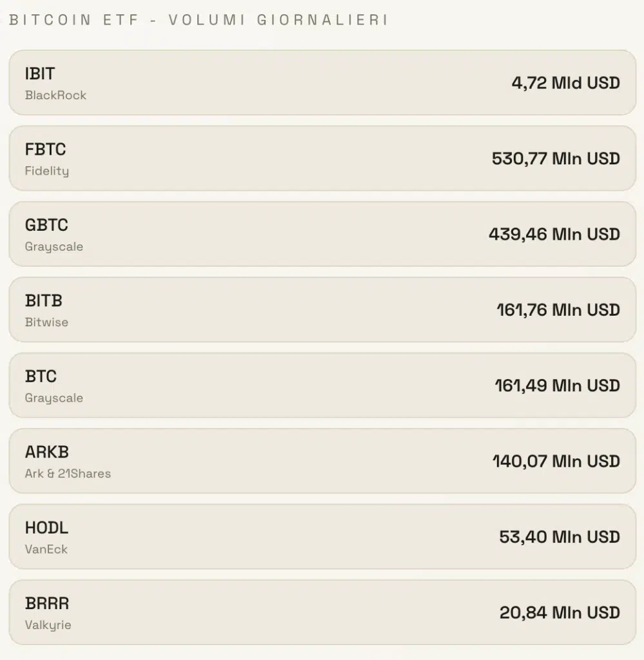Select the HODL ticker label
This screenshot has height=660, width=644.
pyautogui.click(x=46, y=528)
